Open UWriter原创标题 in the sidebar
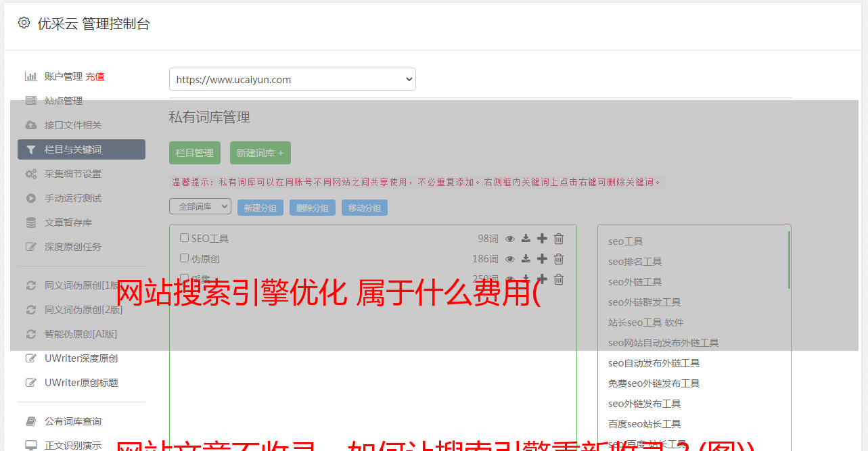The height and width of the screenshot is (451, 868). click(x=81, y=383)
